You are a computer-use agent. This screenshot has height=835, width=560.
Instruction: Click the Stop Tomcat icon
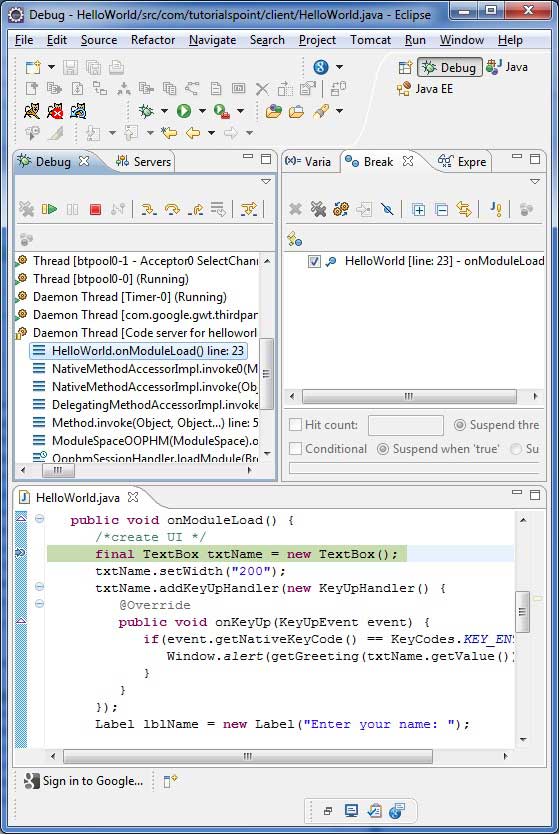tap(55, 111)
